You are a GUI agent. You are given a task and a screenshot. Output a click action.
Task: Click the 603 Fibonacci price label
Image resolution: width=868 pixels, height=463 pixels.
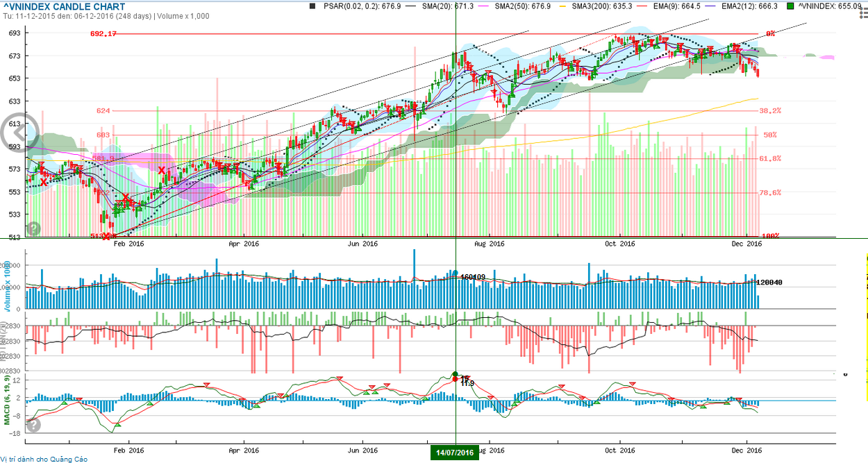point(103,135)
